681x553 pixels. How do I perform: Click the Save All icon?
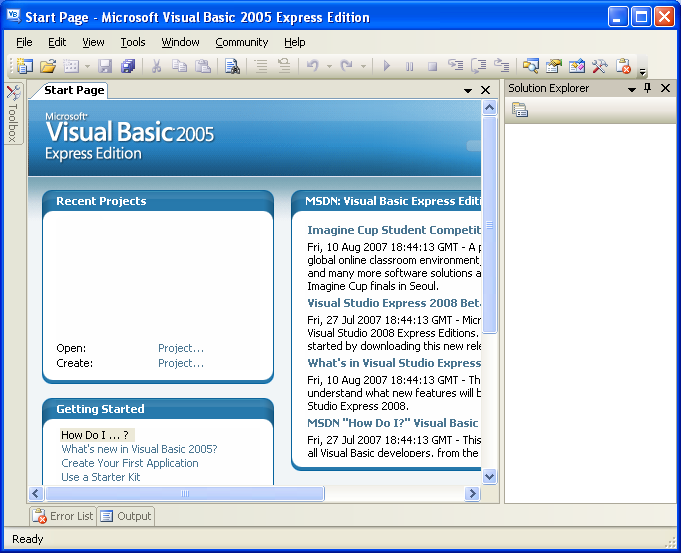tap(128, 66)
